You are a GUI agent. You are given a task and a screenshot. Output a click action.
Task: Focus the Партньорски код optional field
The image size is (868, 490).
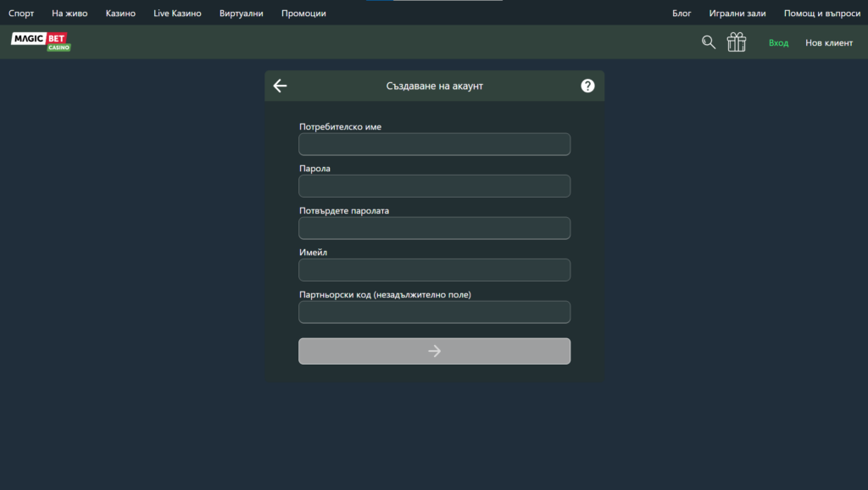(x=434, y=312)
